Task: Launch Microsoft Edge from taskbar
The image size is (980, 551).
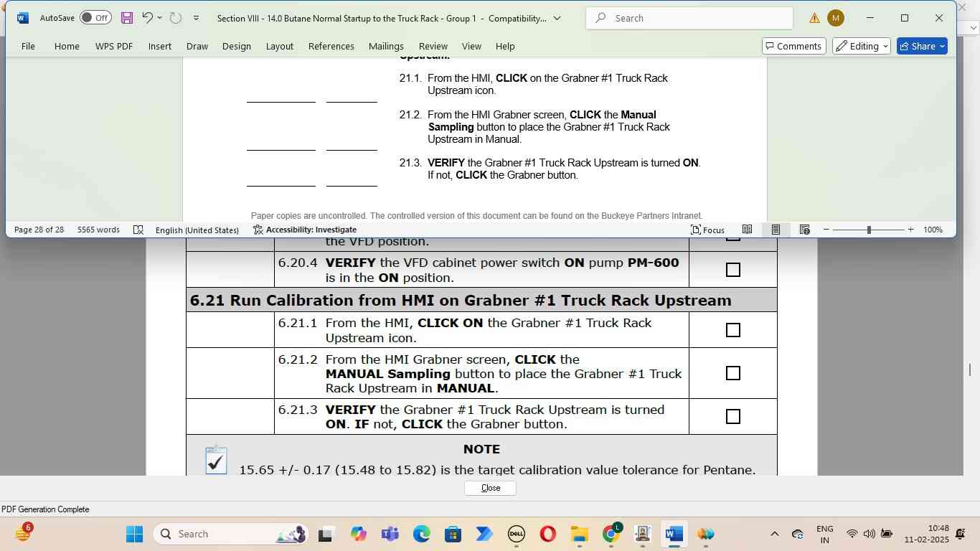Action: click(x=421, y=534)
